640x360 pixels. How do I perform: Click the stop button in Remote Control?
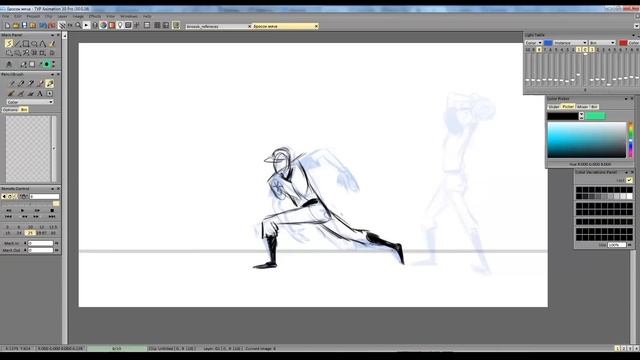[52, 211]
